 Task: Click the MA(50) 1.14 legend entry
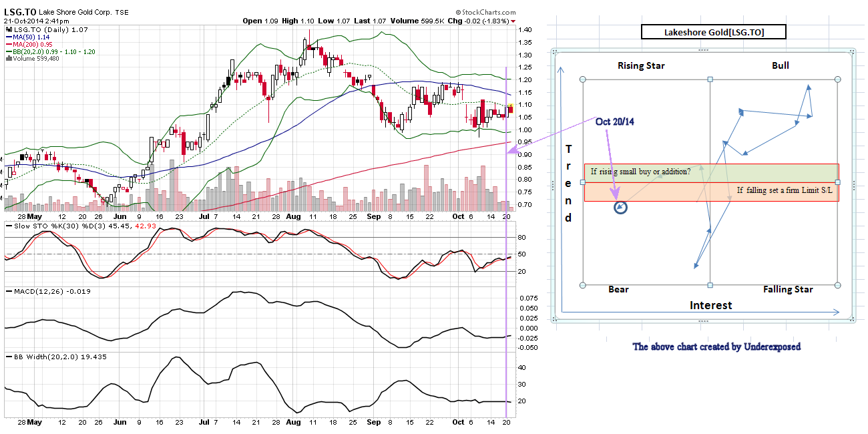click(x=28, y=37)
